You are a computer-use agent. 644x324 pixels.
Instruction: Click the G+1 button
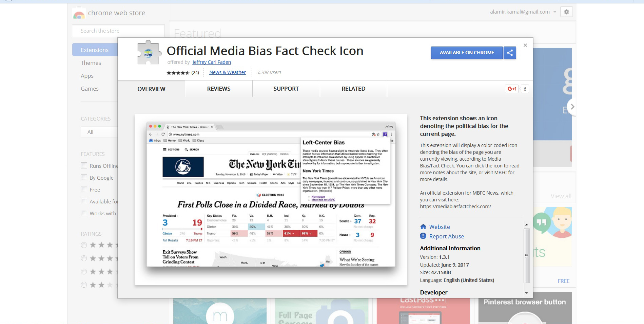click(512, 89)
